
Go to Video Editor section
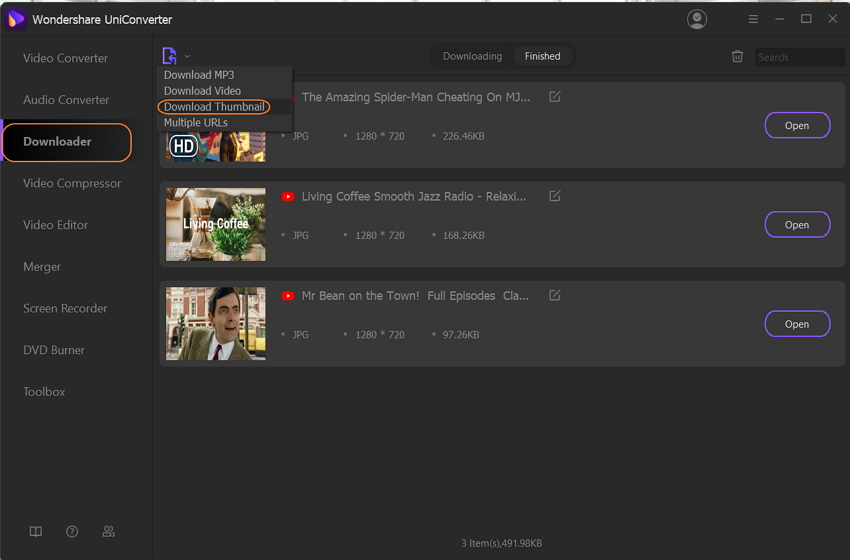pos(55,225)
